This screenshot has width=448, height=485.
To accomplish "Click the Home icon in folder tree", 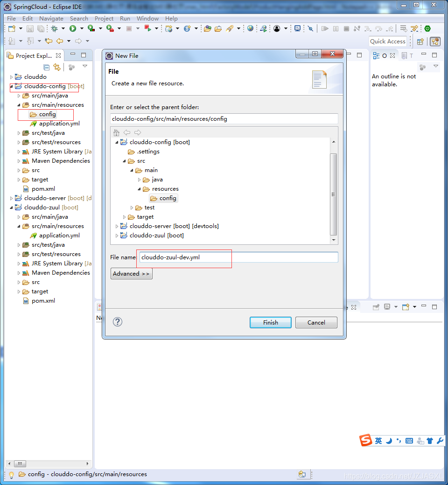I will tap(116, 132).
